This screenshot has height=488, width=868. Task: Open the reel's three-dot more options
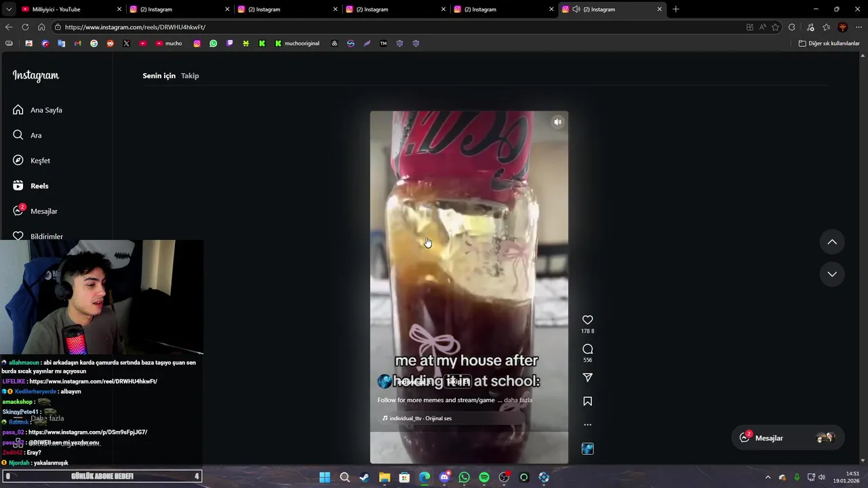588,425
